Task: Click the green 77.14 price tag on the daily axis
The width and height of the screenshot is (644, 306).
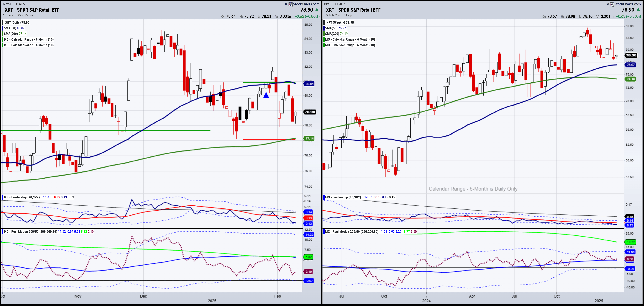Action: pyautogui.click(x=309, y=139)
